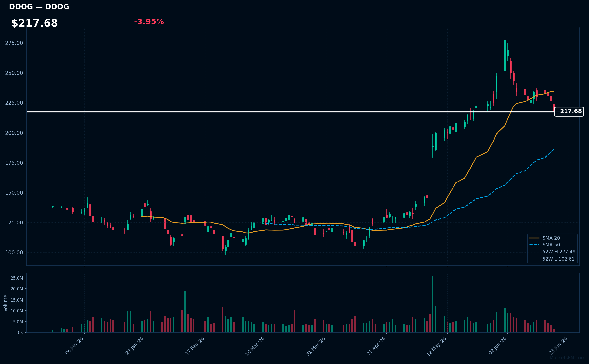The width and height of the screenshot is (589, 364).
Task: Select the "52W H 277.49" legend entry
Action: pyautogui.click(x=552, y=252)
